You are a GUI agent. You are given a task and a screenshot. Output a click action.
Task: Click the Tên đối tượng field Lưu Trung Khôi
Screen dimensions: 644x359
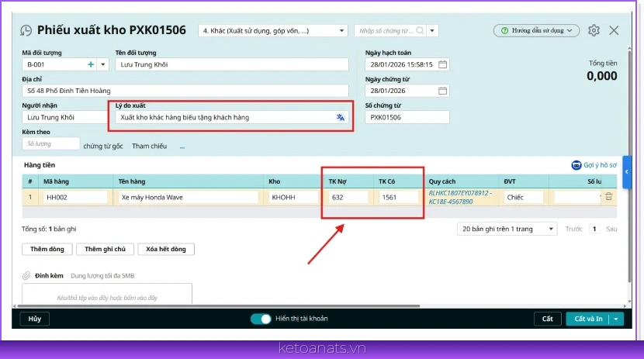(232, 64)
